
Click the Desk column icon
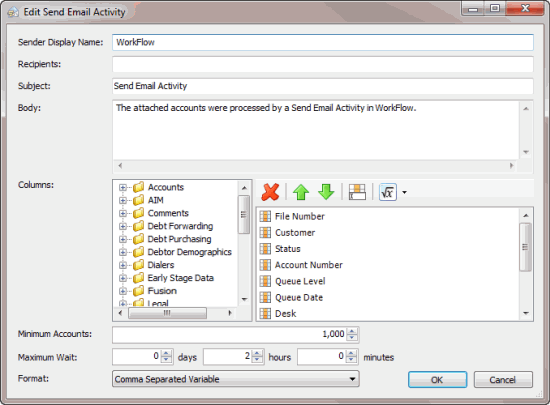click(x=265, y=313)
